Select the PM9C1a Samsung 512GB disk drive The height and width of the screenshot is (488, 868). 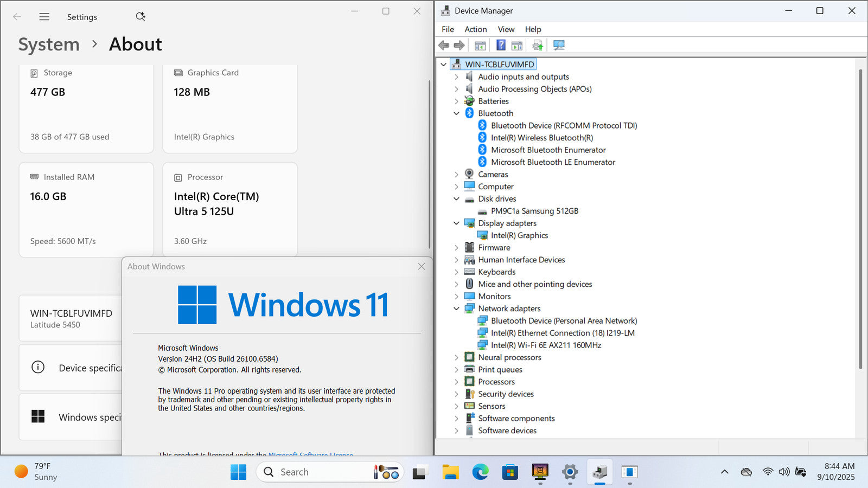[534, 211]
